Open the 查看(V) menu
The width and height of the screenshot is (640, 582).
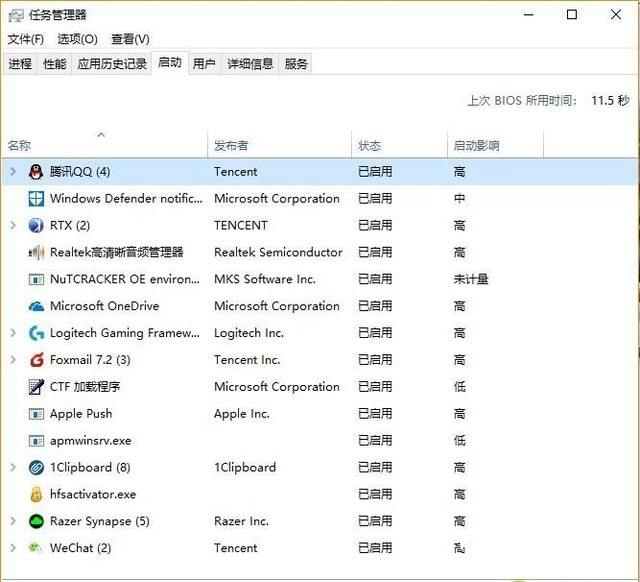(x=130, y=39)
